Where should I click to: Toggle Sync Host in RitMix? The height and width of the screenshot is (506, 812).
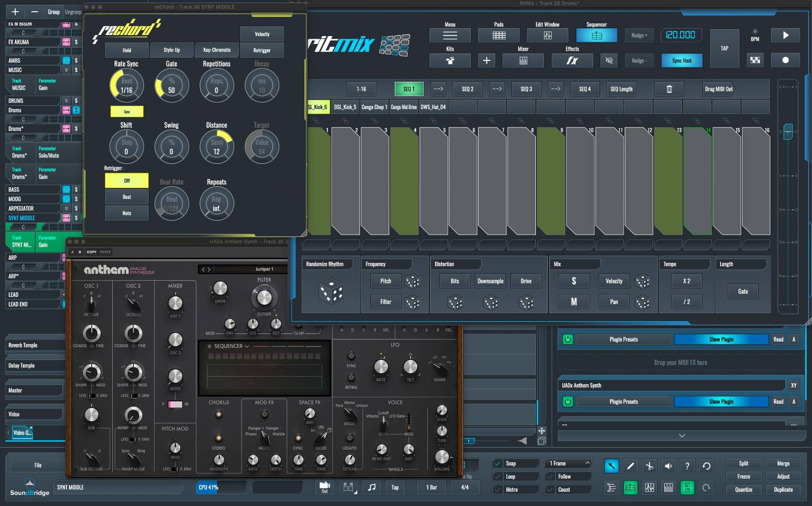click(682, 60)
